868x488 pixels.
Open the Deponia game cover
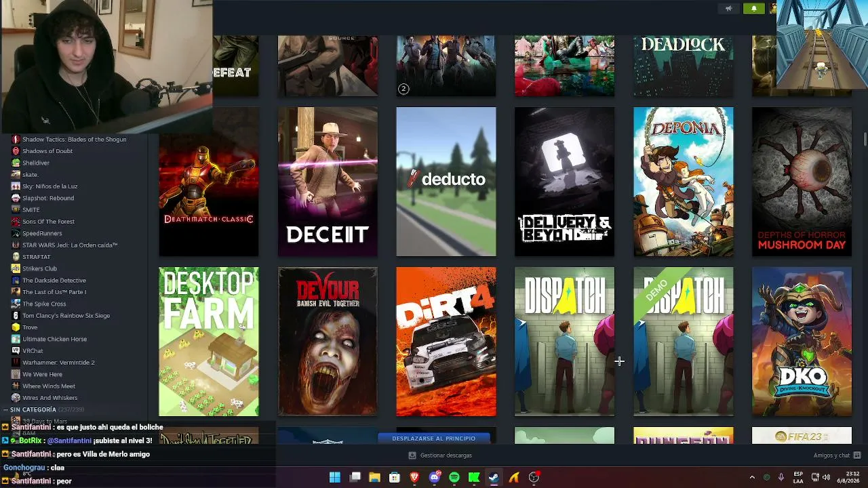(x=684, y=182)
